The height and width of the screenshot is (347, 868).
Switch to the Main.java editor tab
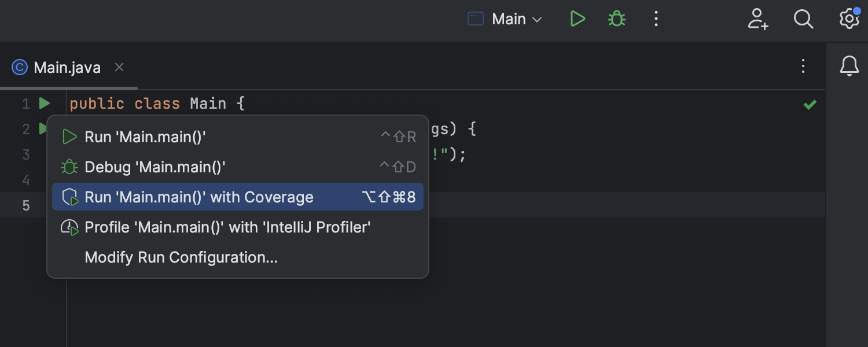[67, 68]
